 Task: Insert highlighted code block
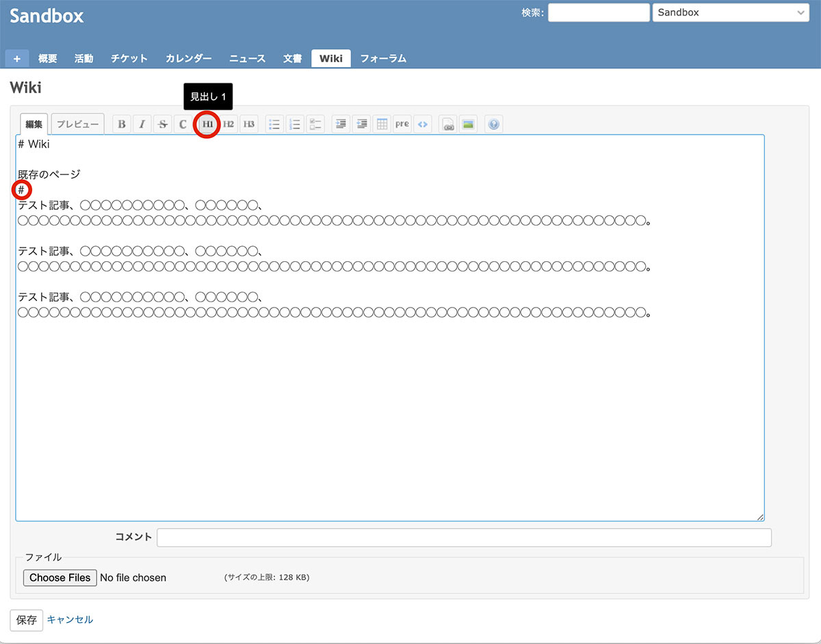click(423, 124)
